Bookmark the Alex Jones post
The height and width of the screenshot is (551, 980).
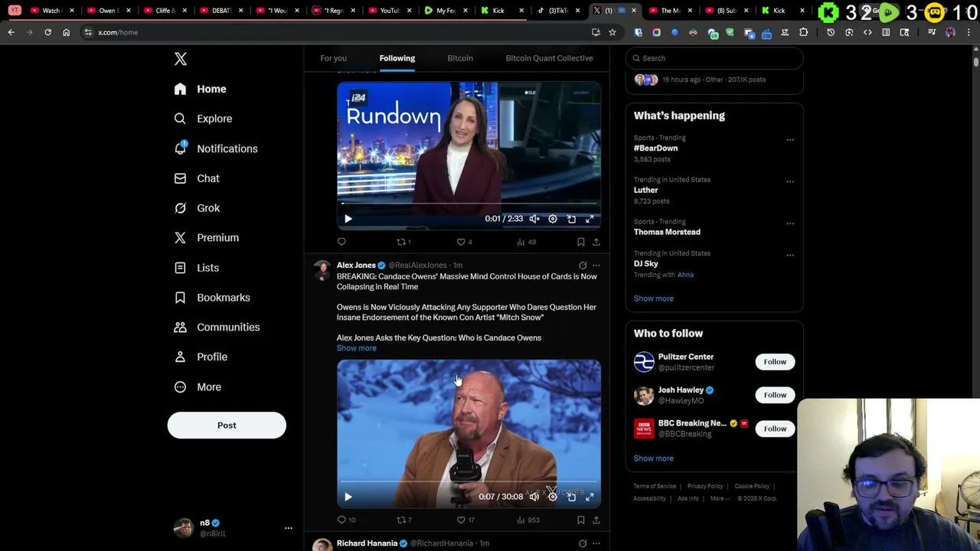point(581,520)
